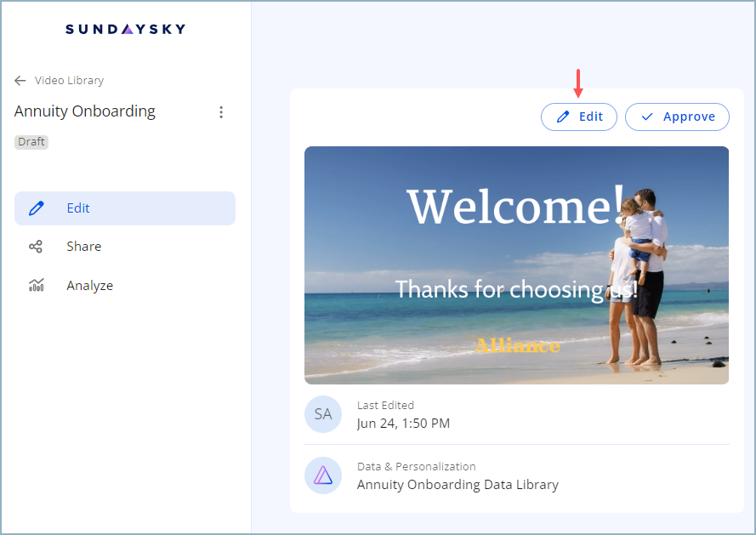Click the Annuity Onboarding video title
756x535 pixels.
[85, 111]
